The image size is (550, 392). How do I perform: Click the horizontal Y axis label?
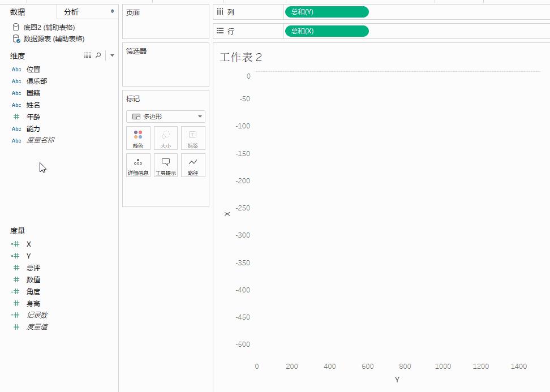pos(397,380)
